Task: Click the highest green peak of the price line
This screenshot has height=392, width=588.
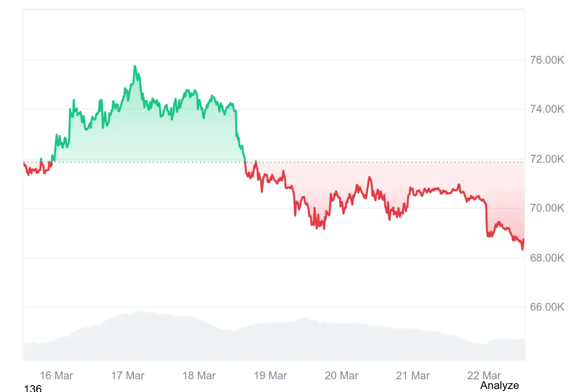Action: pyautogui.click(x=135, y=66)
